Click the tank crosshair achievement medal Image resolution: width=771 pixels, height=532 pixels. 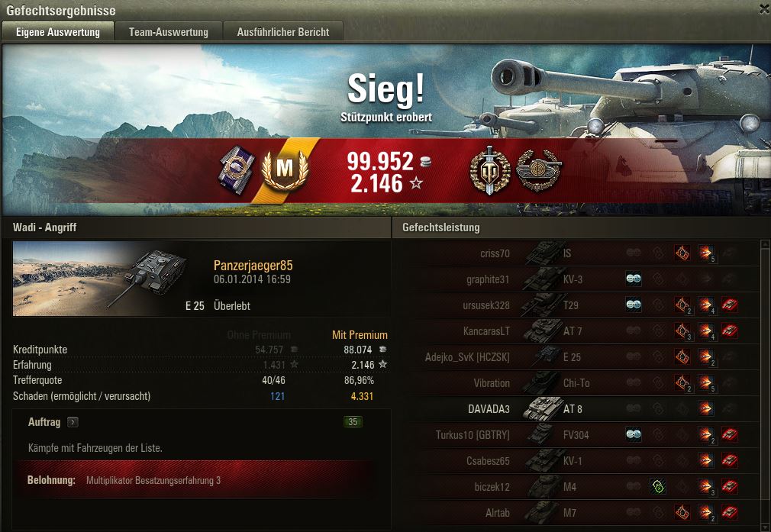tap(538, 170)
